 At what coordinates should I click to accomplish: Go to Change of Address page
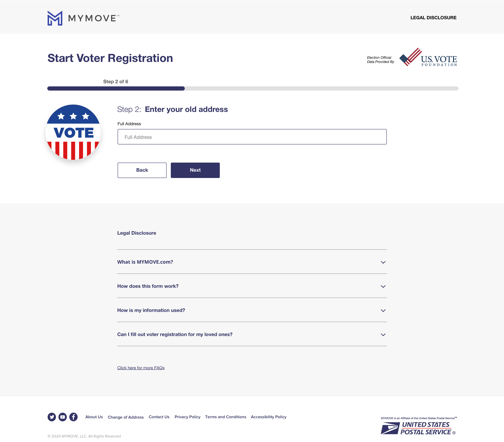click(x=125, y=417)
